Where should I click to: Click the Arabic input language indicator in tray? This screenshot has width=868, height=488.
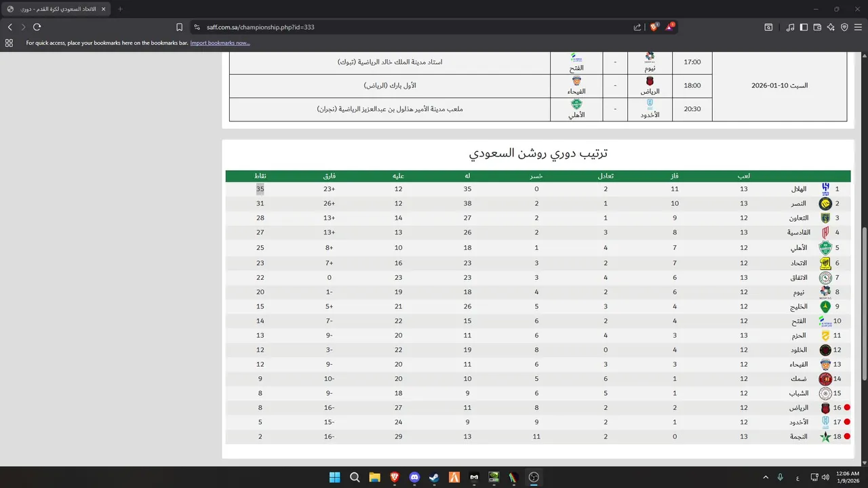point(797,477)
